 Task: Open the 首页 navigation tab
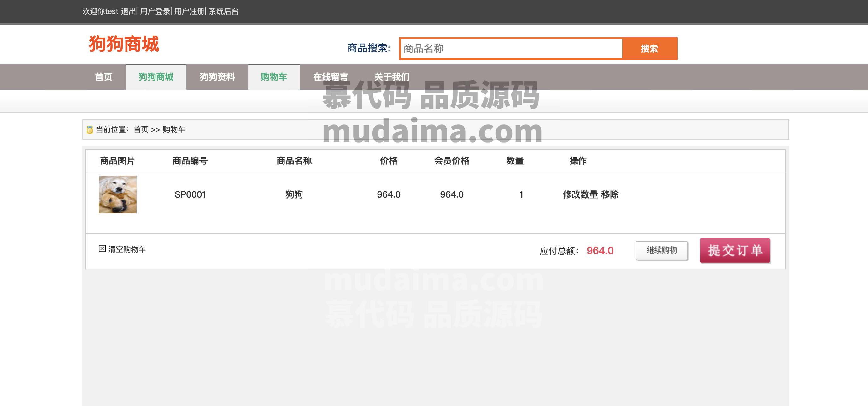(103, 77)
